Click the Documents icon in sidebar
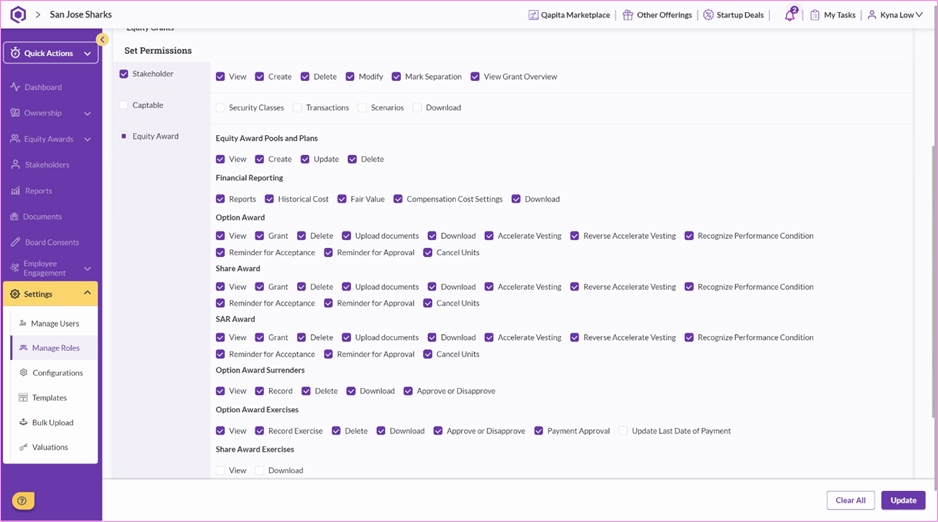 [x=14, y=216]
